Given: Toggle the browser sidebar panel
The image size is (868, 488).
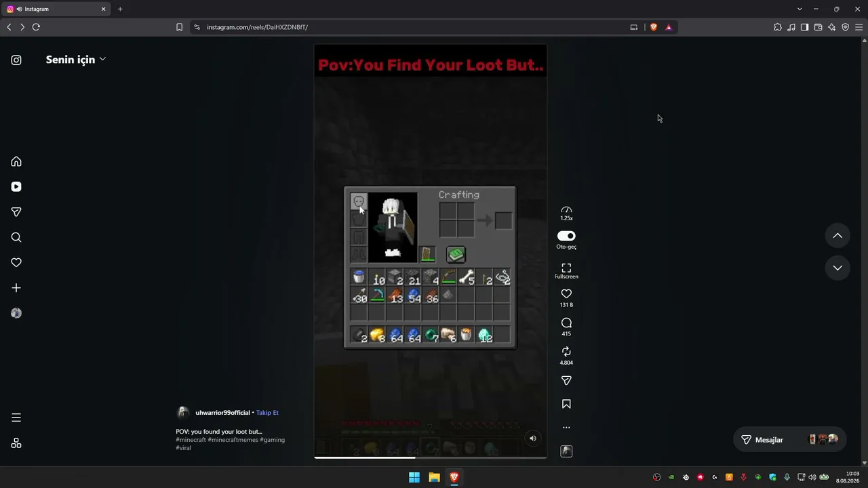Looking at the screenshot, I should [805, 27].
